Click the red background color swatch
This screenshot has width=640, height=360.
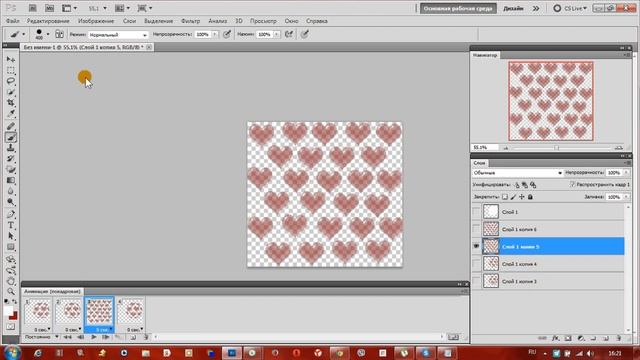click(13, 316)
